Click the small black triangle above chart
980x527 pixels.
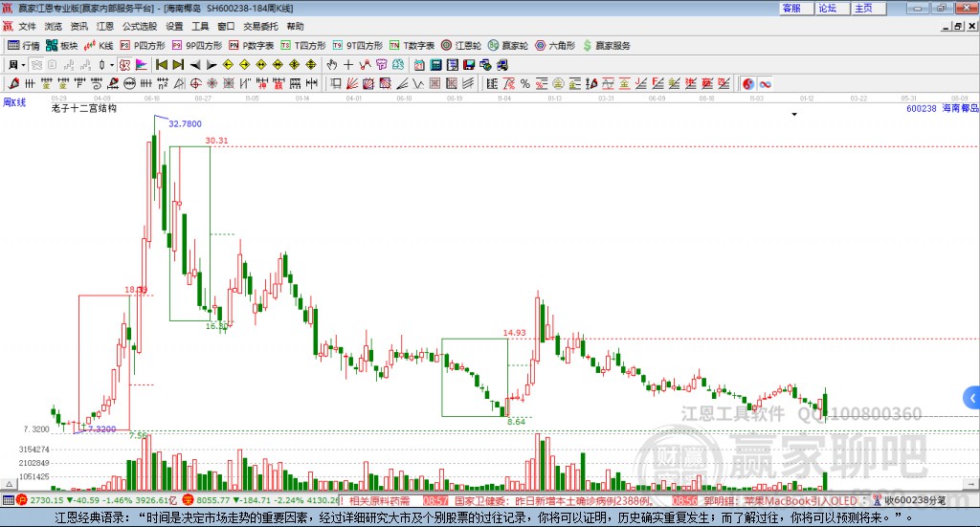[x=794, y=114]
